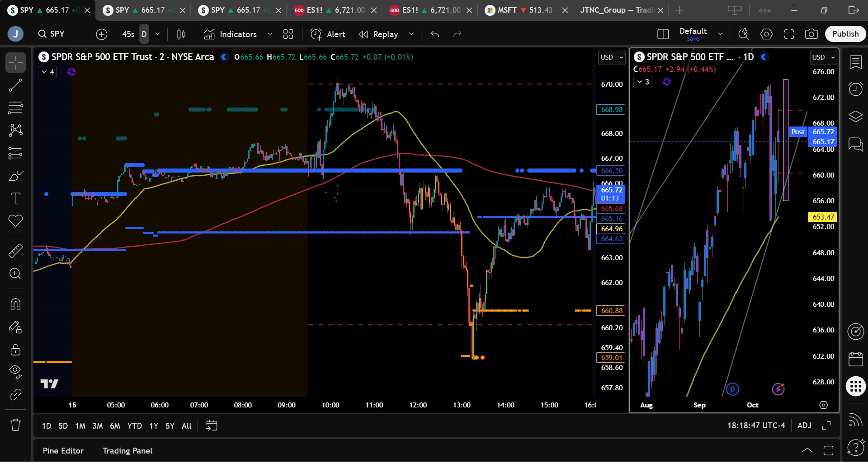868x463 pixels.
Task: Toggle fullscreen mode icon
Action: (789, 34)
